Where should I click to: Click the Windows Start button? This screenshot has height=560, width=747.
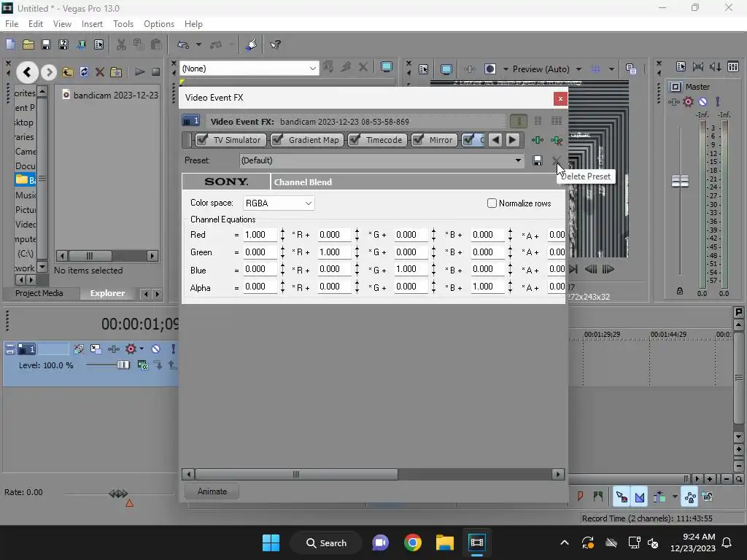coord(271,542)
